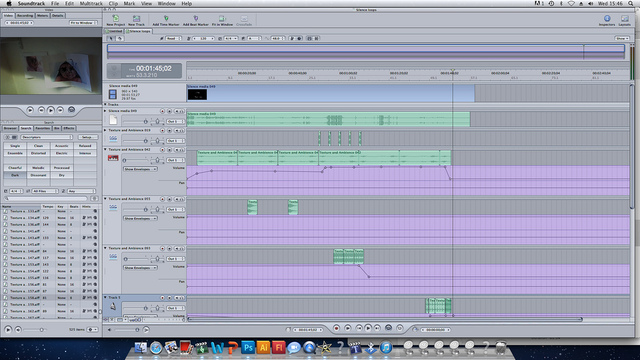This screenshot has width=640, height=360.
Task: Open the Layouts icon in the toolbar
Action: 624,19
